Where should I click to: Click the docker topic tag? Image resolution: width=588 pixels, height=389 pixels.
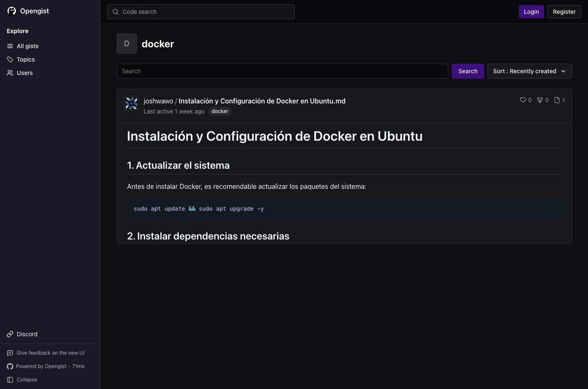[220, 111]
